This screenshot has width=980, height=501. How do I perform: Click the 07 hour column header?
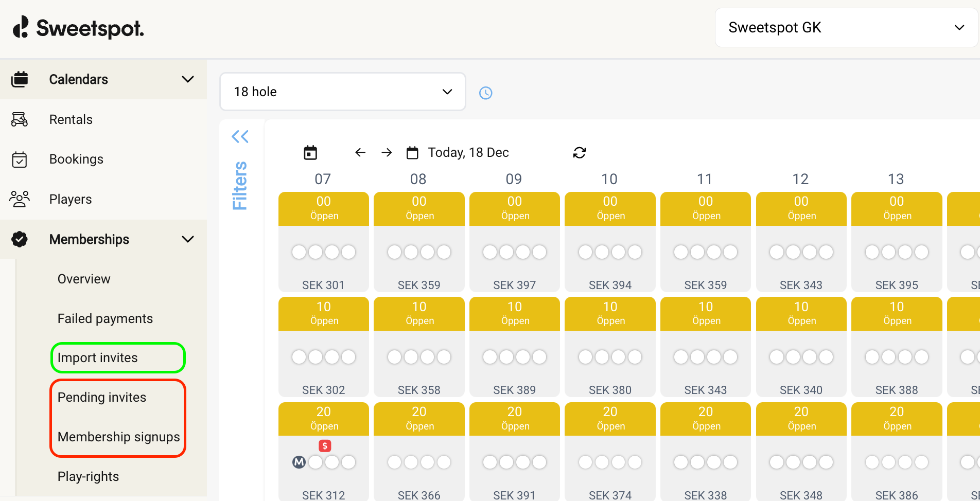pyautogui.click(x=323, y=179)
